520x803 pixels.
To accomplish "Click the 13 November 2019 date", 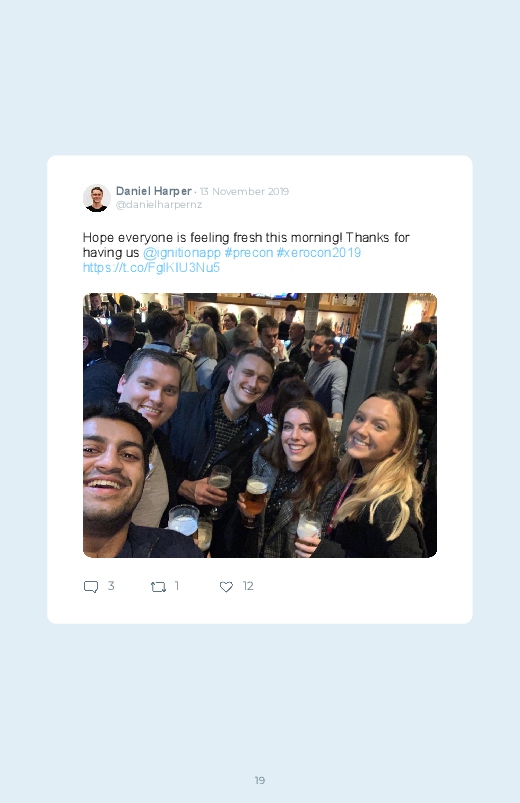I will pyautogui.click(x=244, y=191).
